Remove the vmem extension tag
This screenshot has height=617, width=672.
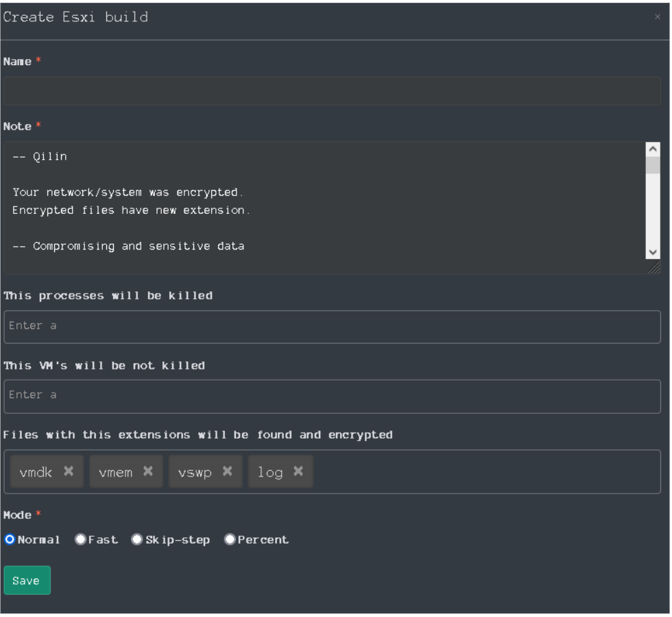pos(148,472)
